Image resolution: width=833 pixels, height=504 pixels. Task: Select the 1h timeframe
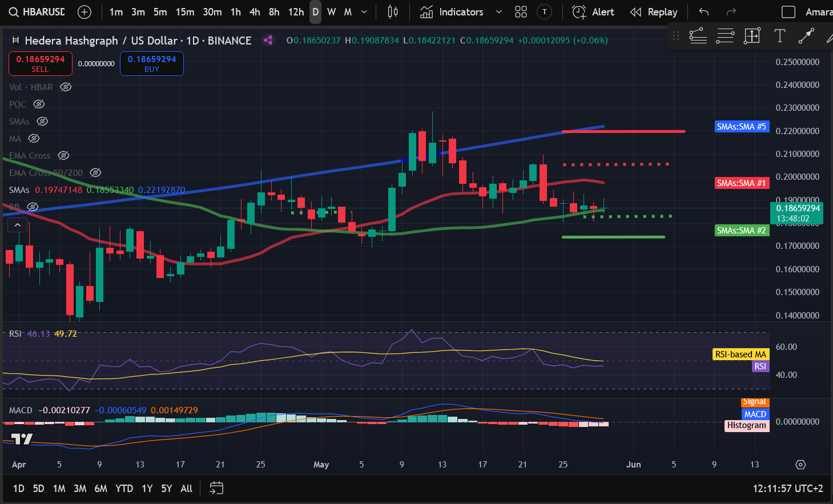tap(235, 12)
